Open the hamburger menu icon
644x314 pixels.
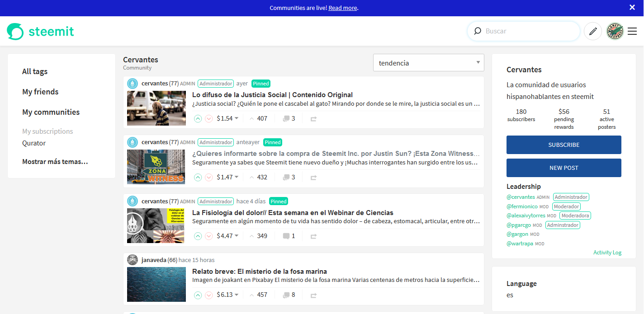pyautogui.click(x=632, y=32)
